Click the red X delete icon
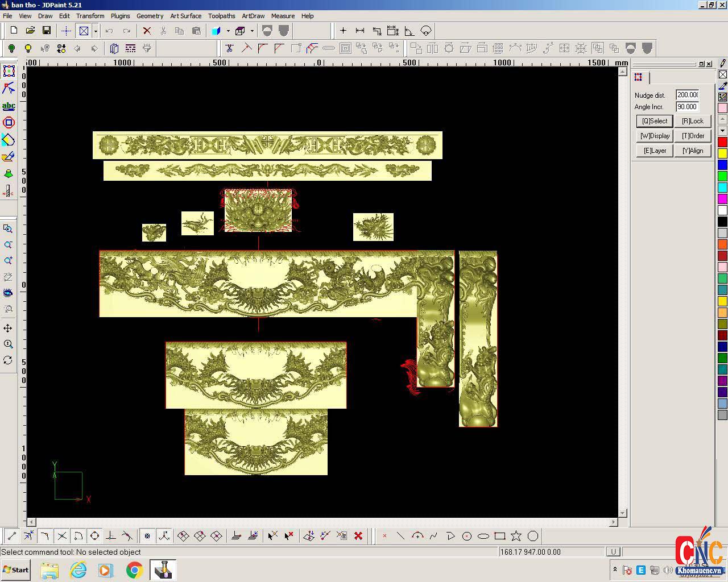This screenshot has height=582, width=728. [147, 31]
